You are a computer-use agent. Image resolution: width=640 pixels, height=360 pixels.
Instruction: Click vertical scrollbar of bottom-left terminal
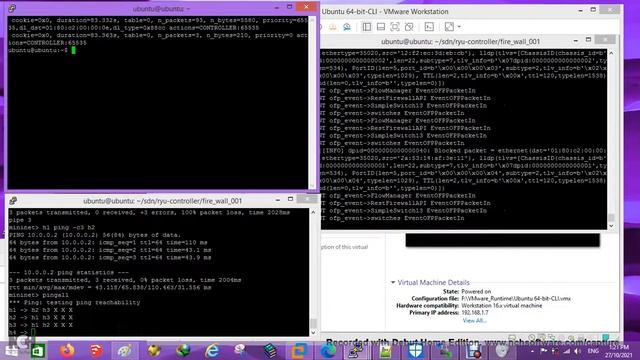313,272
